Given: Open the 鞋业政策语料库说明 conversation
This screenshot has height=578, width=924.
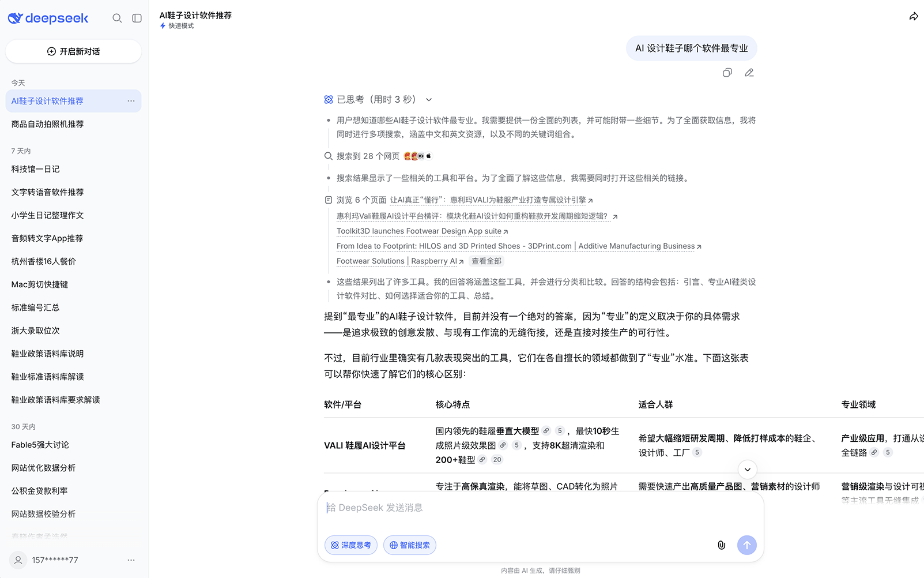Looking at the screenshot, I should pos(73,354).
